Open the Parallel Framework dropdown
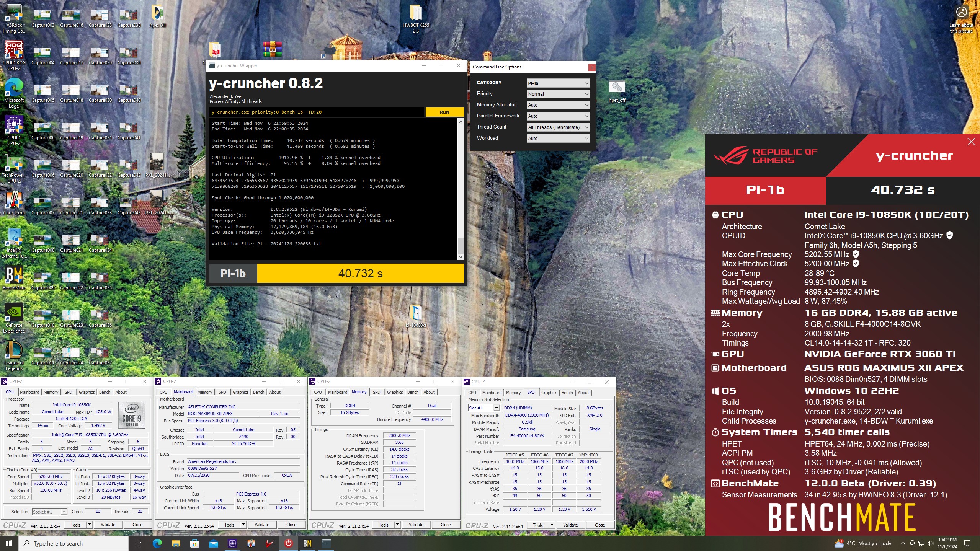This screenshot has height=551, width=980. (x=558, y=116)
